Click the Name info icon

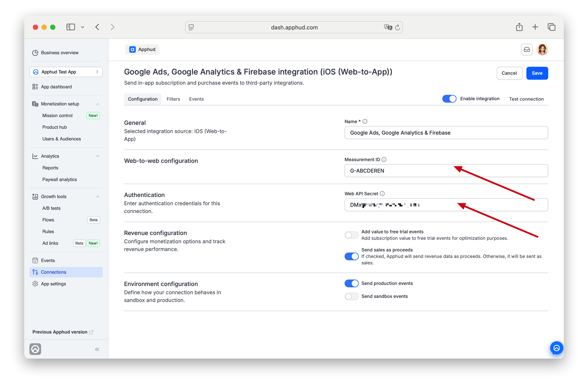365,121
